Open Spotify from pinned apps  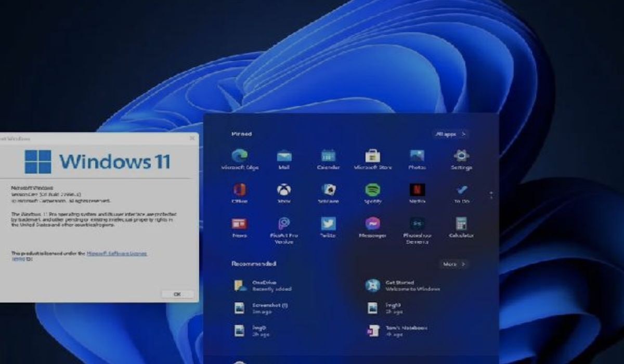(372, 190)
